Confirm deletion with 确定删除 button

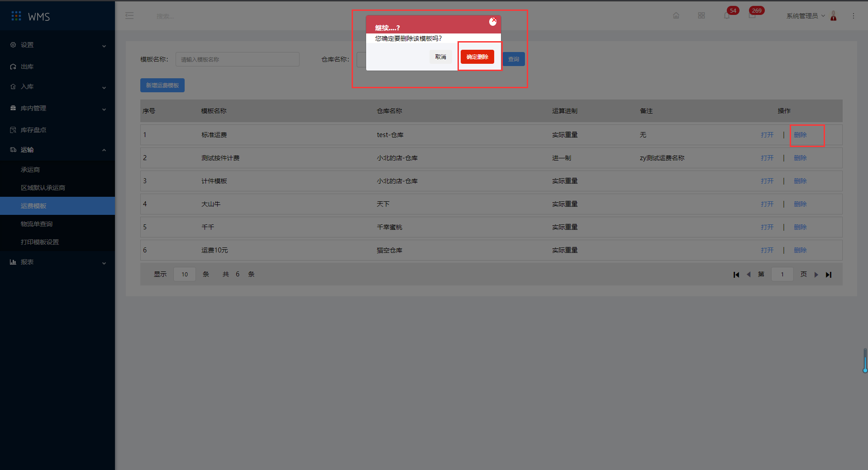[x=477, y=57]
